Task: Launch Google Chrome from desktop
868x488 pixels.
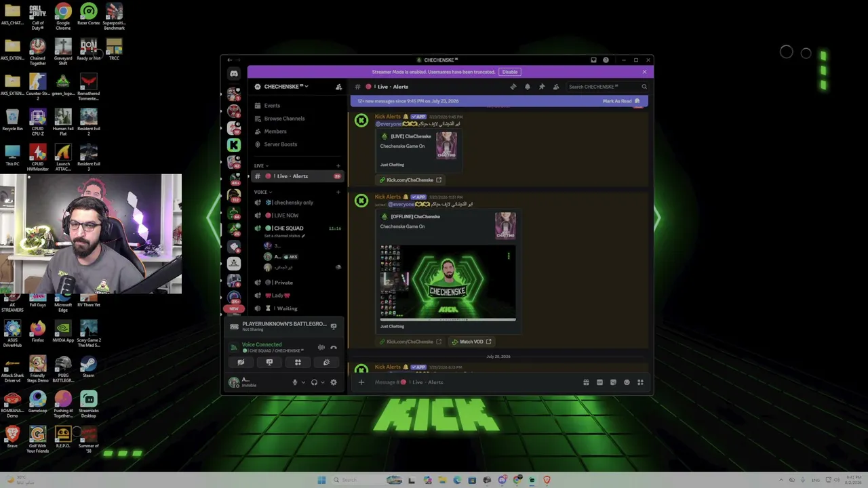Action: 63,16
